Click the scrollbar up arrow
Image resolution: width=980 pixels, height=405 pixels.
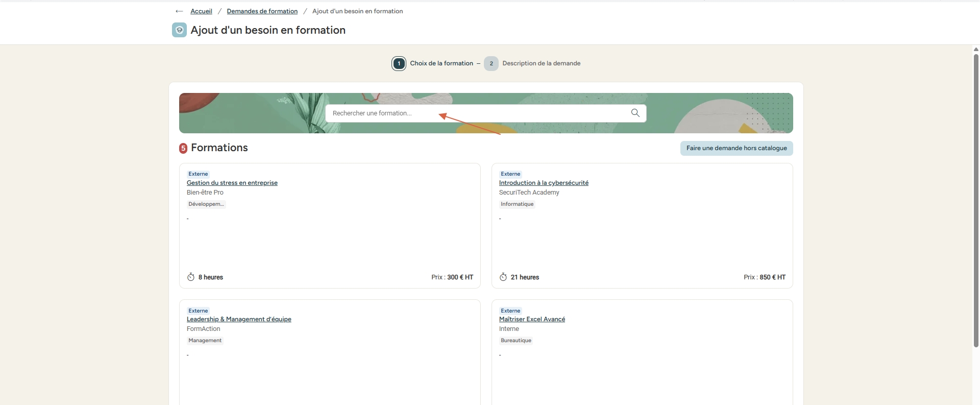976,50
